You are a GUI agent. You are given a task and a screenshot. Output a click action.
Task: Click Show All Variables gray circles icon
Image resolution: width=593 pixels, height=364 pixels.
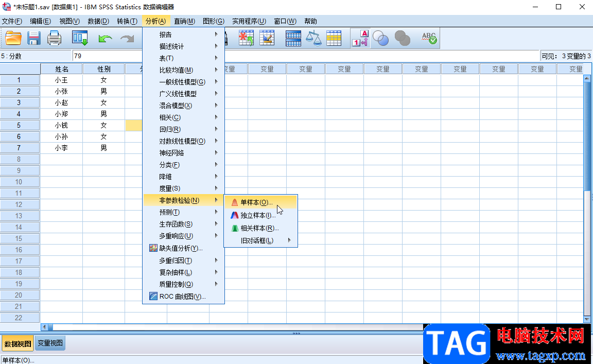[403, 38]
